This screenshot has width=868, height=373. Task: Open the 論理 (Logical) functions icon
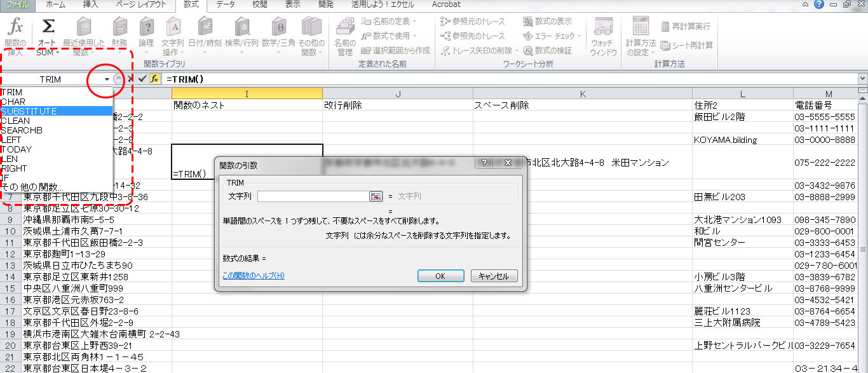[x=146, y=29]
